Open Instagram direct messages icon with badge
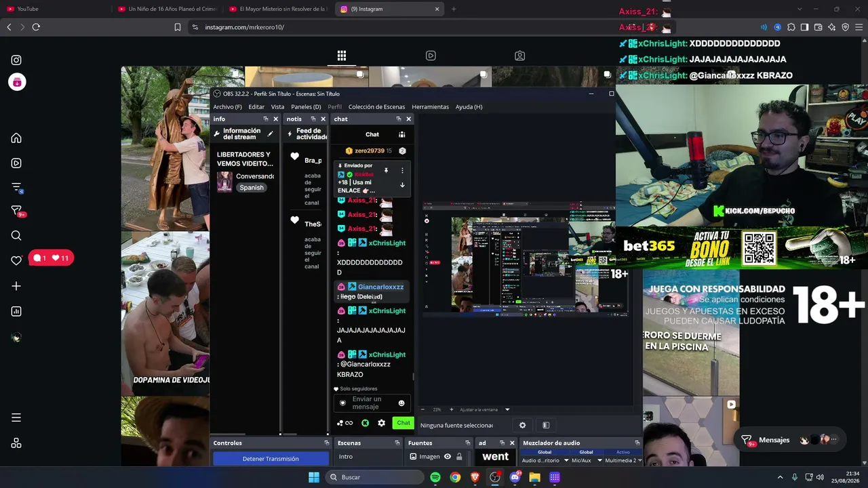 [17, 211]
